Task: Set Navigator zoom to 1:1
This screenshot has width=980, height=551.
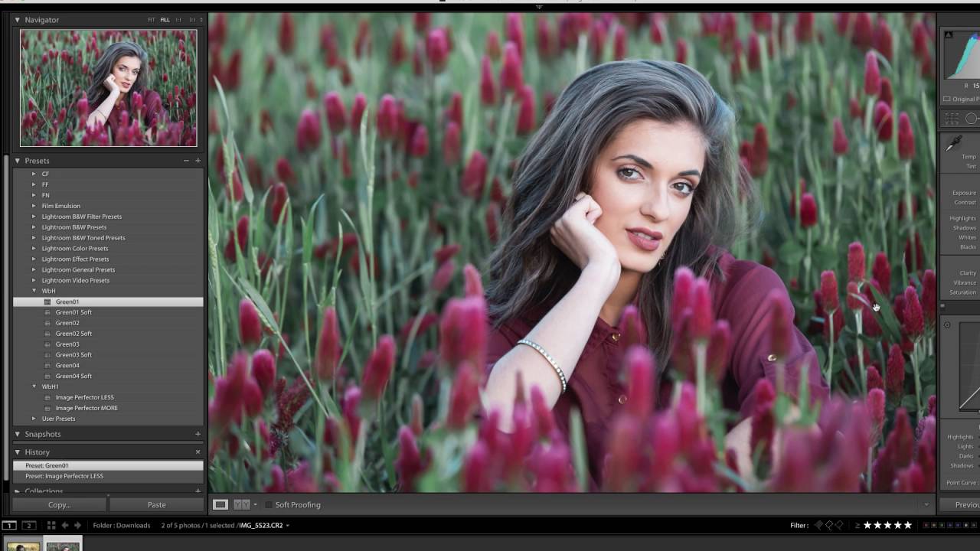Action: (178, 20)
